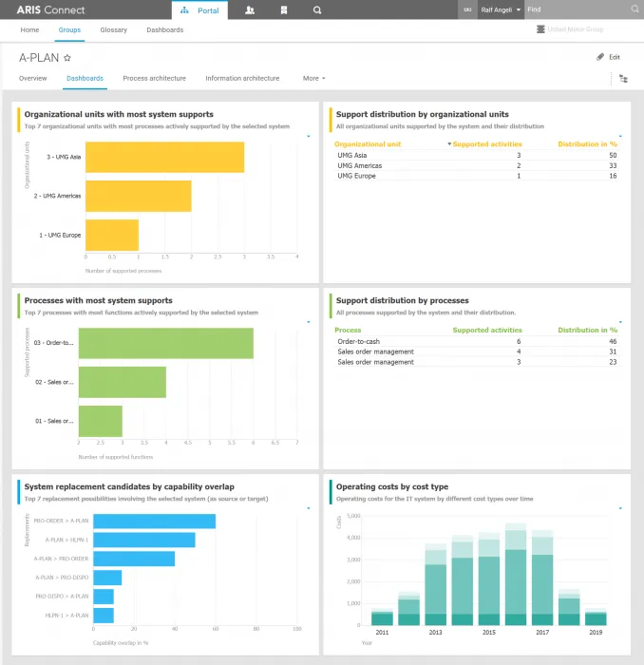Click the 1 - UMG Europe yellow bar

[112, 235]
